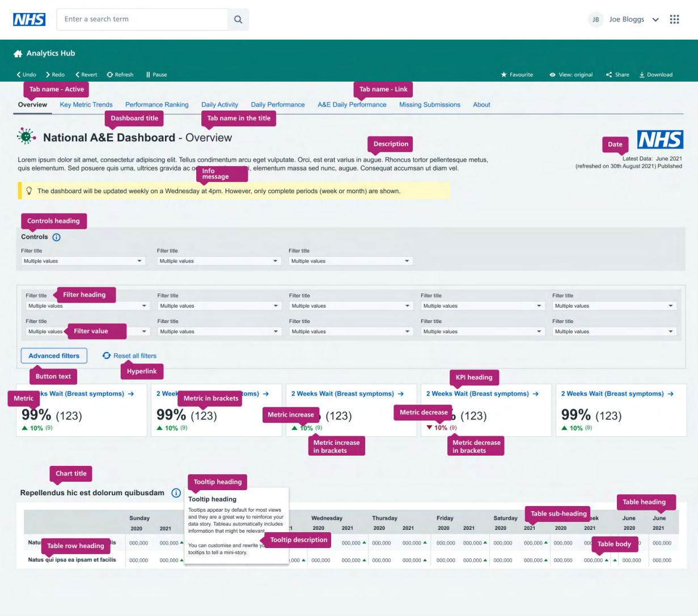Expand Joe Bloggs account menu
The image size is (698, 616).
(655, 19)
